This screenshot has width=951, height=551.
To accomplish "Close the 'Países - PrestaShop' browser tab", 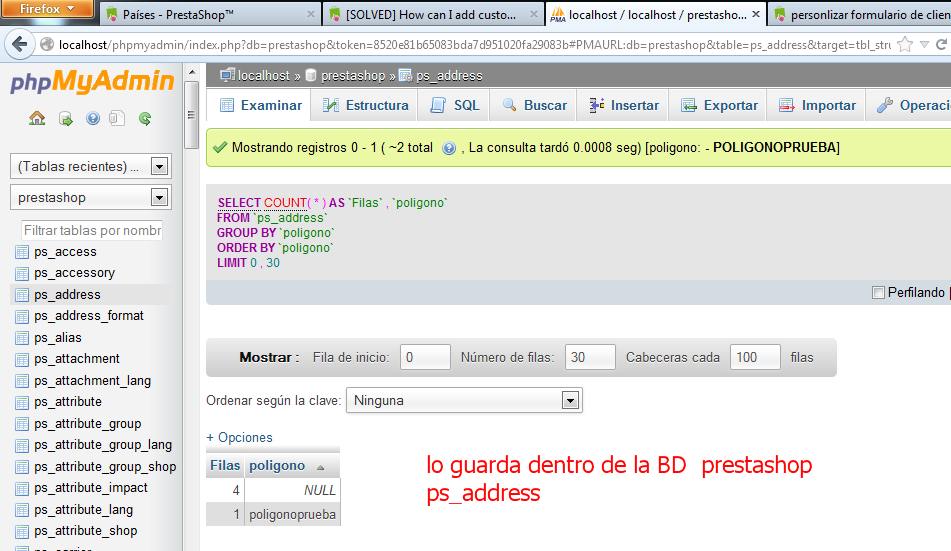I will 311,14.
